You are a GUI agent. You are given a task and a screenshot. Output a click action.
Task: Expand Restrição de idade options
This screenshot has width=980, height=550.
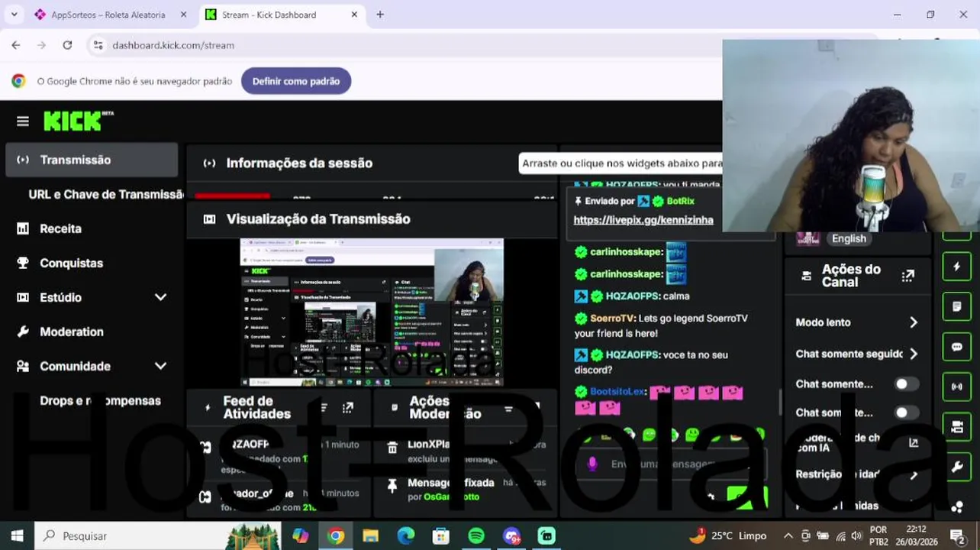914,474
